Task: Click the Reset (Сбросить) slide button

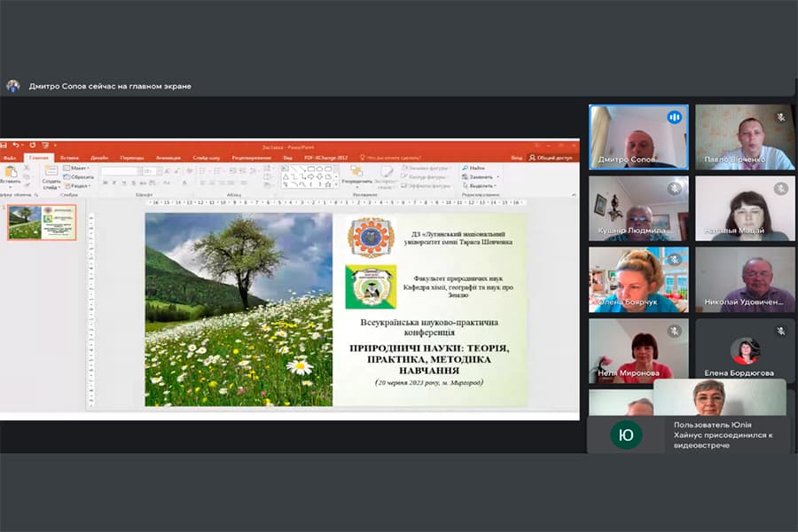Action: coord(79,176)
